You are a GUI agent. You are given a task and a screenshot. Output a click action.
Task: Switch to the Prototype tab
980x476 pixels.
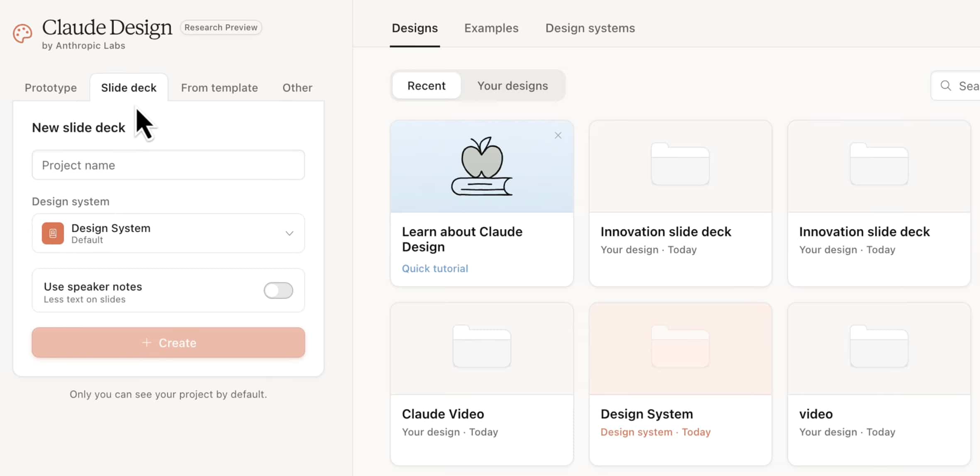pos(51,88)
